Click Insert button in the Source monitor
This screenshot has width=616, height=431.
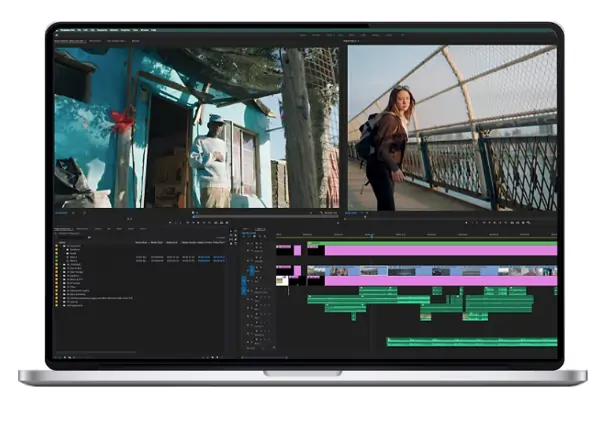pos(215,222)
